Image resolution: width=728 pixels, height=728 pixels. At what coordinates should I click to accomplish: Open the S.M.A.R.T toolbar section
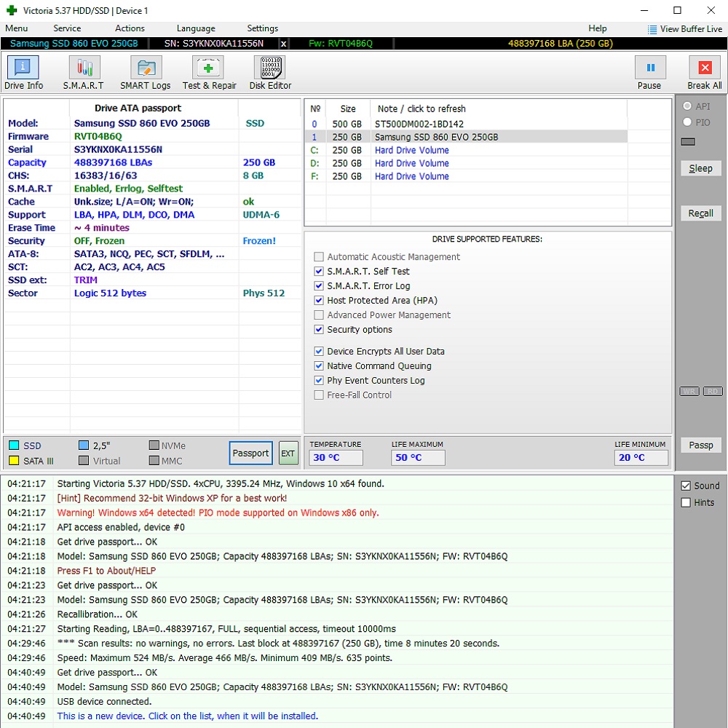84,72
